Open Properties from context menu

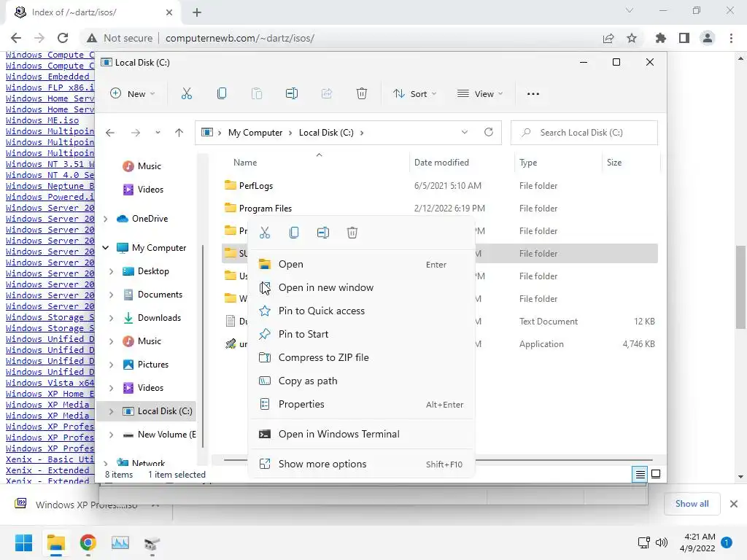click(362, 404)
